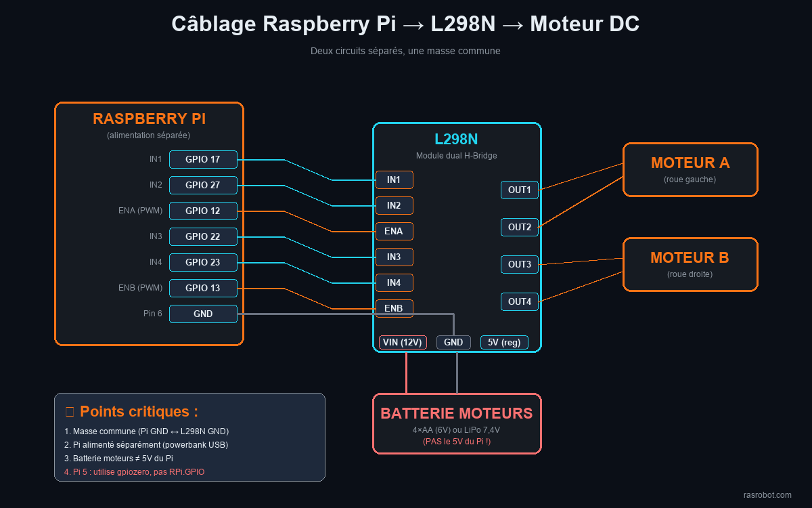The height and width of the screenshot is (508, 812).
Task: Click the L298N IN1 input box
Action: click(394, 179)
